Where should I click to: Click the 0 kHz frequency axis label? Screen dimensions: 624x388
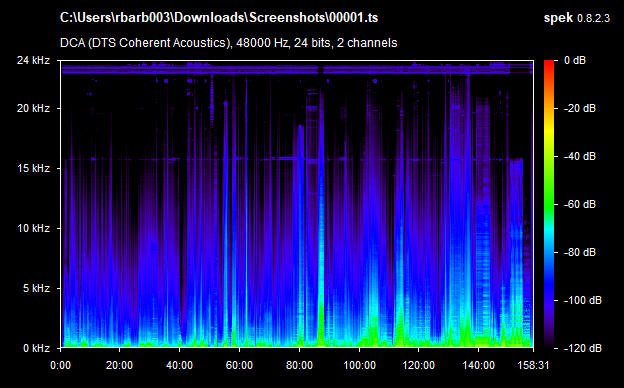pos(36,348)
